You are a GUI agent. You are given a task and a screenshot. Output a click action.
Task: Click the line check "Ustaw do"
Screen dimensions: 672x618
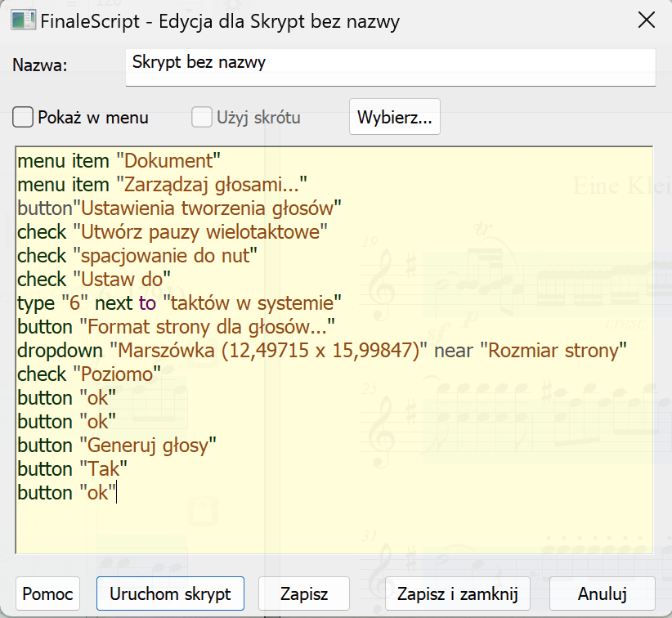point(94,280)
